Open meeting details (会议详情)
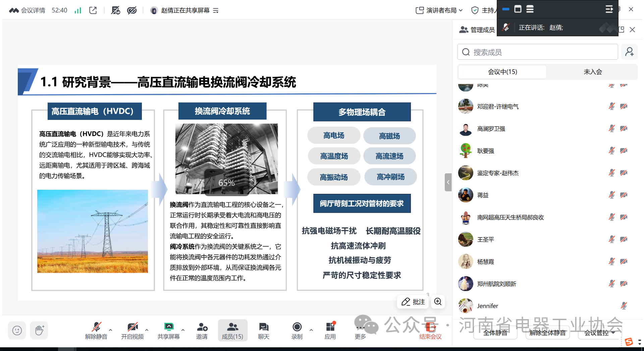The width and height of the screenshot is (644, 351). pos(27,10)
